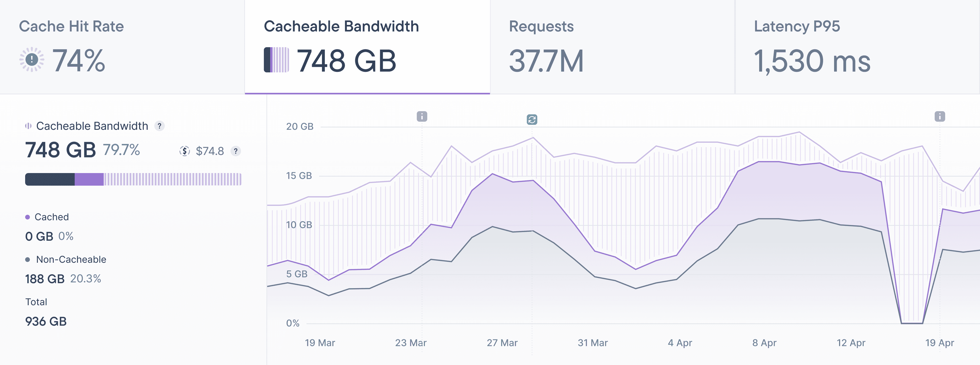Toggle the Cached series legend item
The image size is (980, 365).
tap(51, 217)
